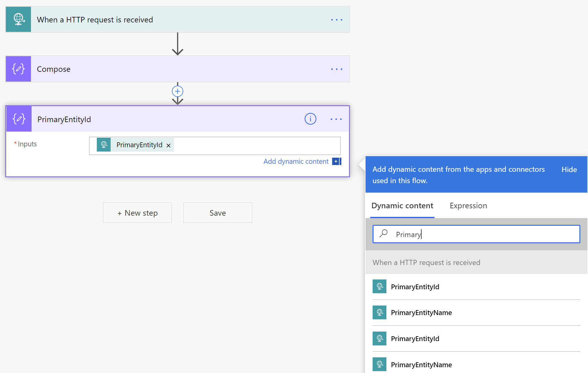Switch to the Dynamic content tab
Image resolution: width=588 pixels, height=373 pixels.
tap(402, 206)
